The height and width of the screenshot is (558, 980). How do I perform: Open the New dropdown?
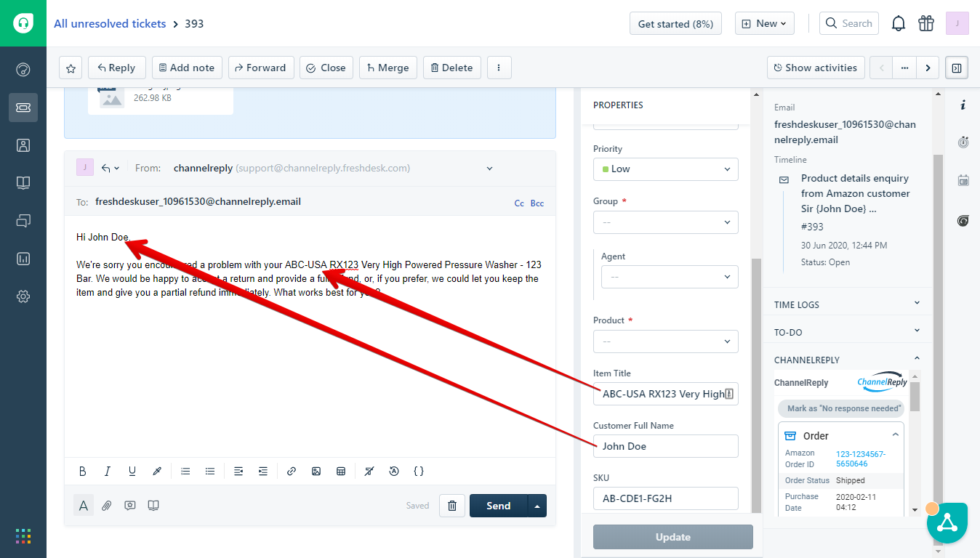(x=765, y=24)
